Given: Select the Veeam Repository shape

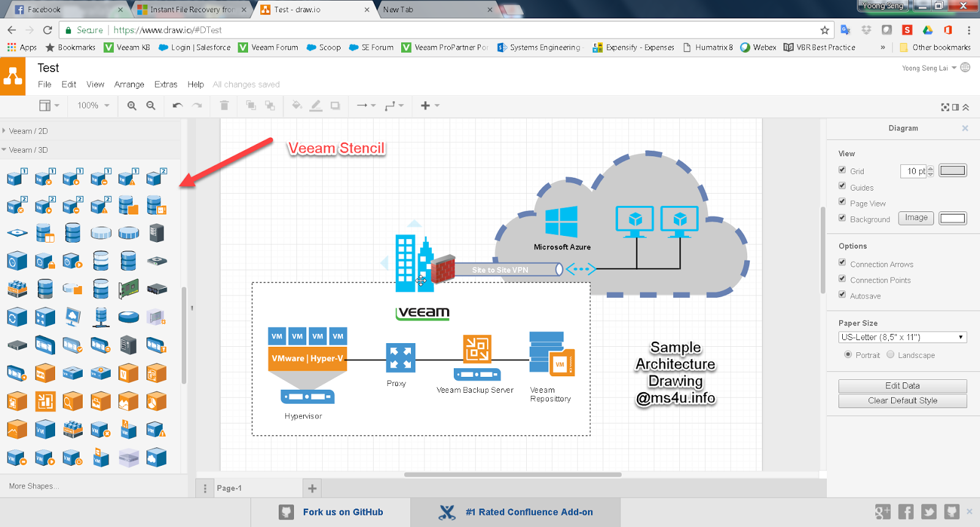Looking at the screenshot, I should tap(552, 354).
